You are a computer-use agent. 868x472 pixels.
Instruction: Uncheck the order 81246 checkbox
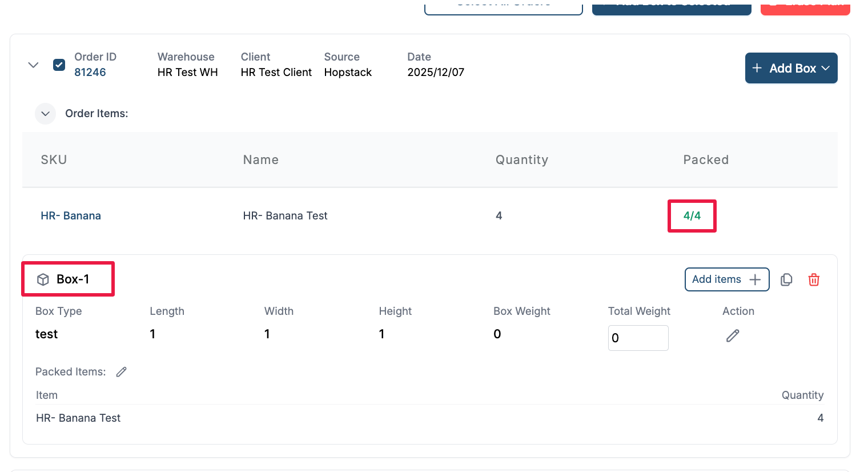click(x=59, y=65)
